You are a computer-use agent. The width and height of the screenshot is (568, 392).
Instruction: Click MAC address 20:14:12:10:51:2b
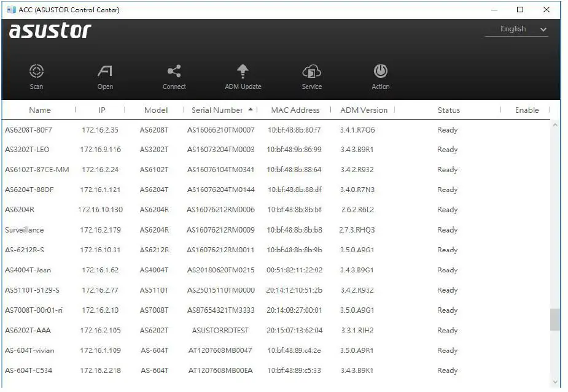294,290
